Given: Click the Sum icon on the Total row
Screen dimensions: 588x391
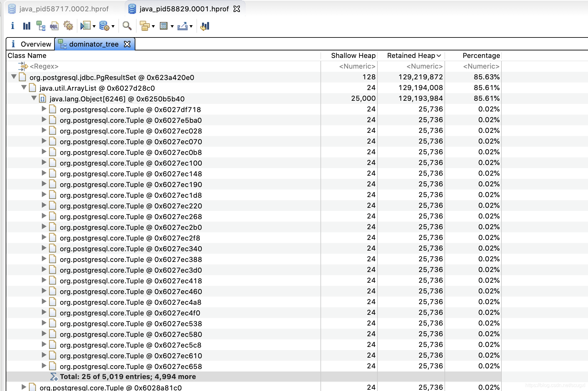Looking at the screenshot, I should point(54,377).
